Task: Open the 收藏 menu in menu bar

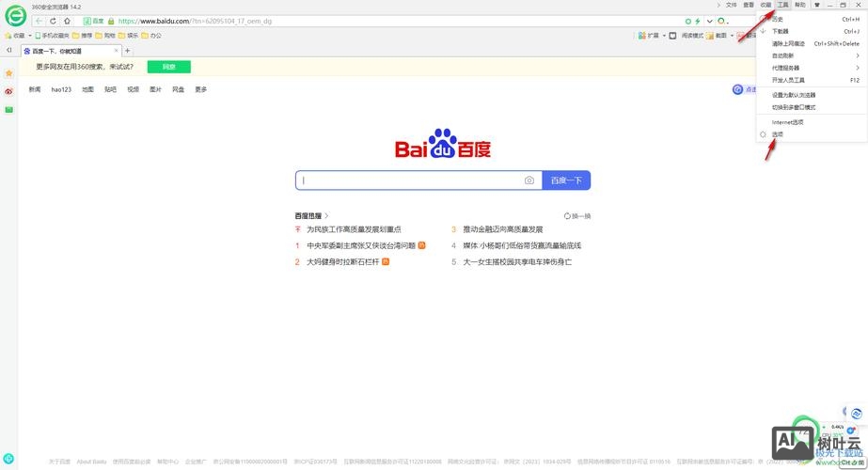Action: pyautogui.click(x=765, y=5)
